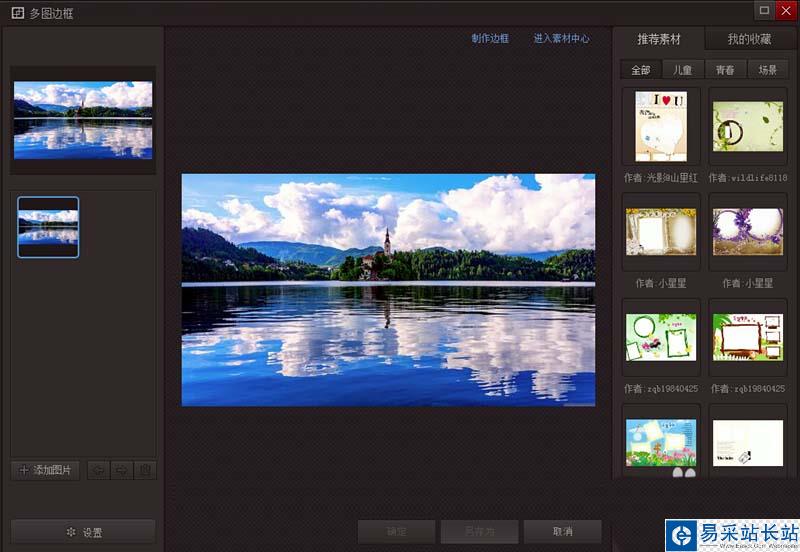This screenshot has width=800, height=552.
Task: Click author label 作者:wildlife8118
Action: coord(747,178)
